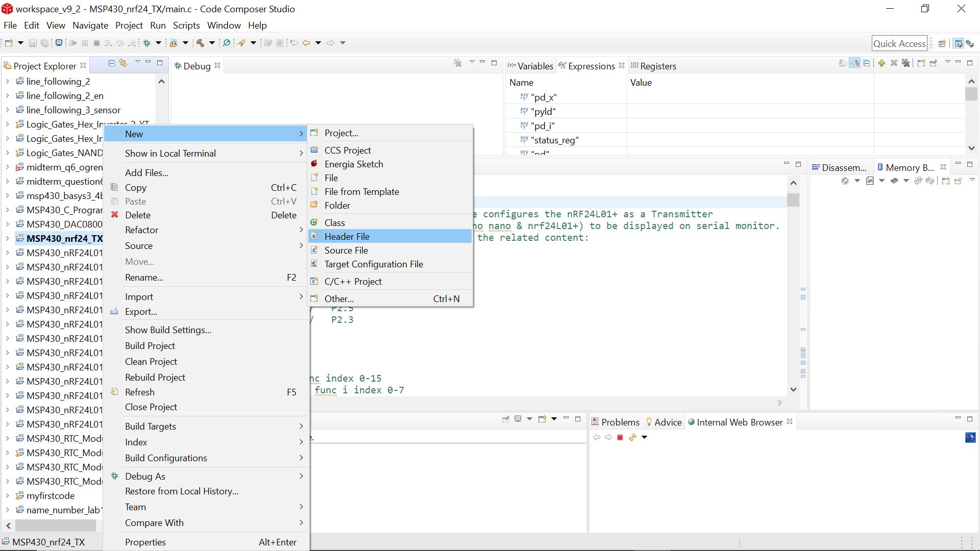Open dropdown arrow next to New toolbar icon
Viewport: 980px width, 551px height.
click(x=20, y=43)
